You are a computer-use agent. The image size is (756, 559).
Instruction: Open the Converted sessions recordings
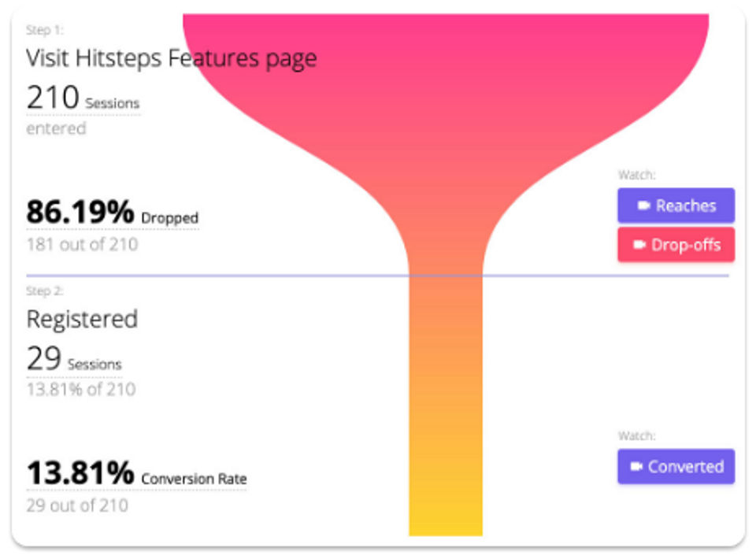[676, 467]
